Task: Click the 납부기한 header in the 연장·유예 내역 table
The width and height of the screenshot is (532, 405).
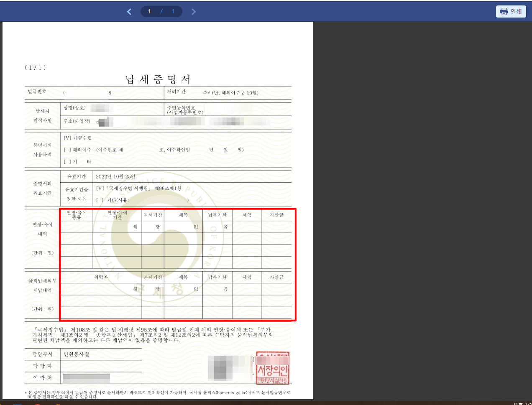Action: pos(217,215)
